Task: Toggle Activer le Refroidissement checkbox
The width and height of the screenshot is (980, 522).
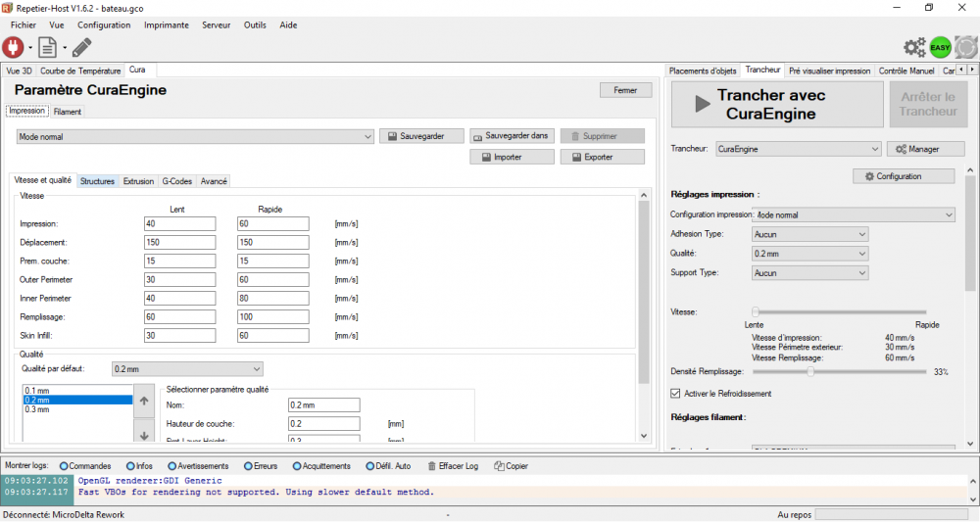Action: 675,394
